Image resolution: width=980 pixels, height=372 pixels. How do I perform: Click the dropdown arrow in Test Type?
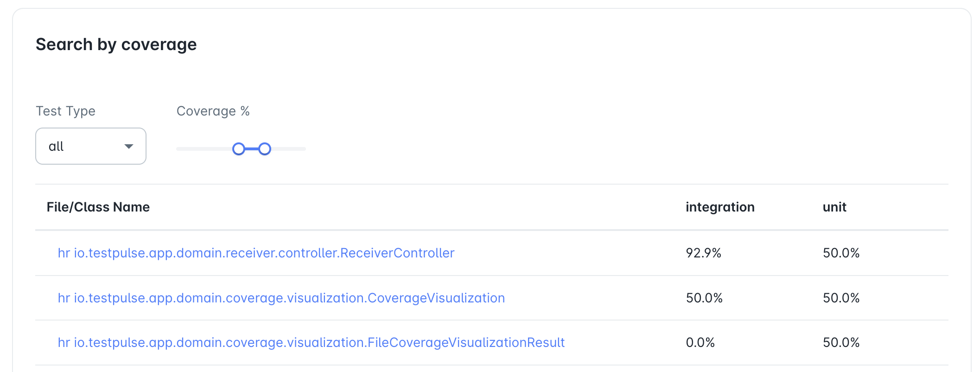[x=129, y=147]
